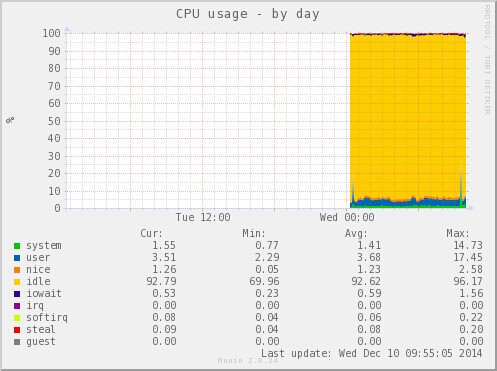
Task: Click the dark blue iowait legend swatch
Action: pos(17,294)
